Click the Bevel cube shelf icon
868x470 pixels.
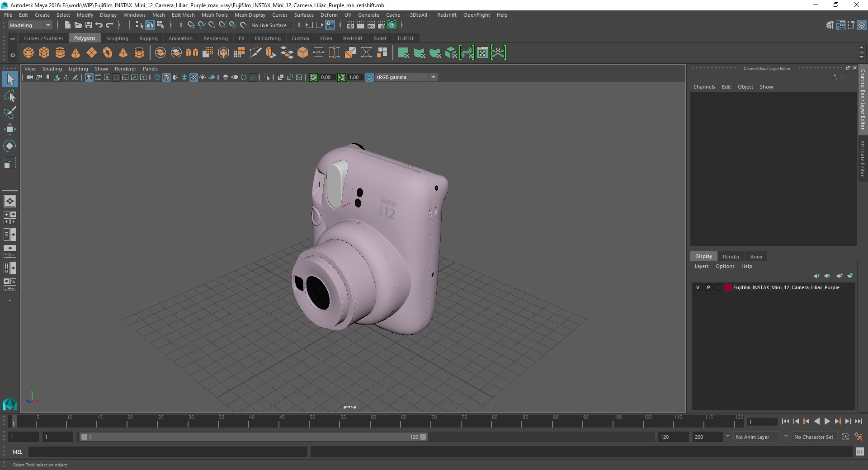[303, 53]
